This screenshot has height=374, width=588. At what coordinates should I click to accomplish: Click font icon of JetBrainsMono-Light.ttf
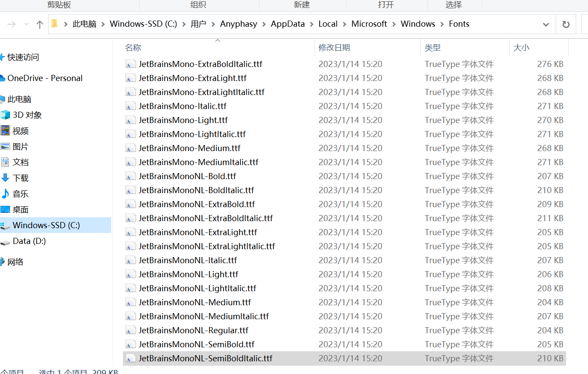[x=130, y=120]
